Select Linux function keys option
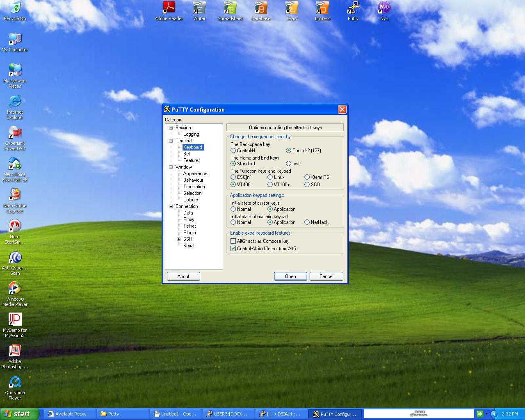 [x=276, y=177]
